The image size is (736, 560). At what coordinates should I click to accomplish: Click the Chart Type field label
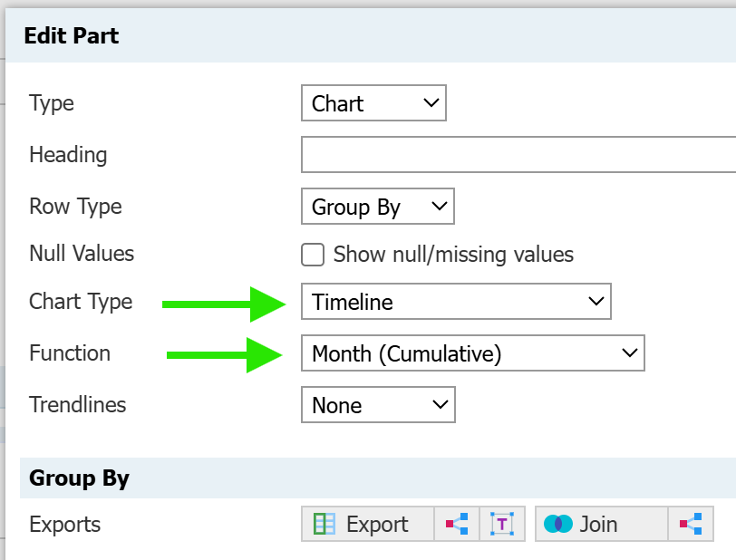pyautogui.click(x=81, y=302)
